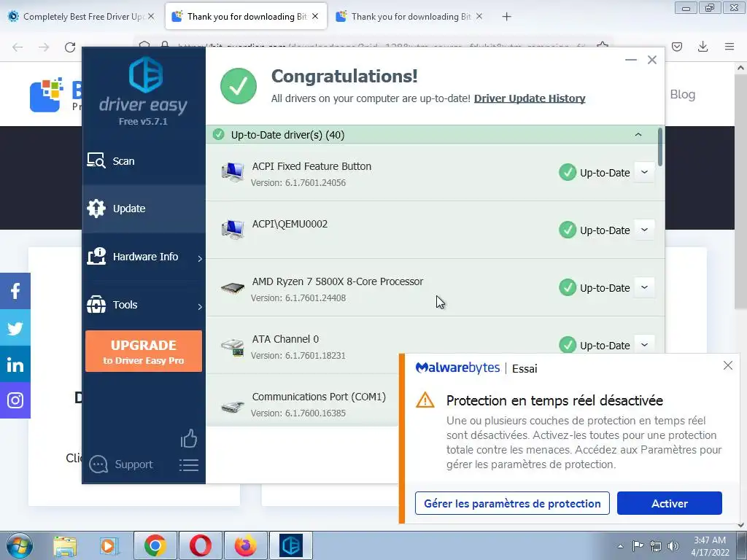Close the Driver Easy window
This screenshot has width=747, height=560.
point(652,60)
